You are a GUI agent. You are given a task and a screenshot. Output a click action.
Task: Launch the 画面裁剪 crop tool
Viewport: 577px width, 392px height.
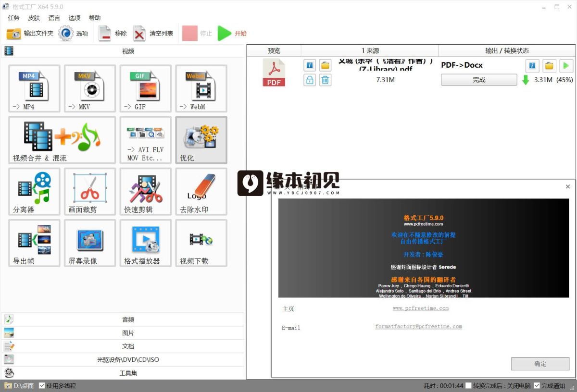(90, 191)
